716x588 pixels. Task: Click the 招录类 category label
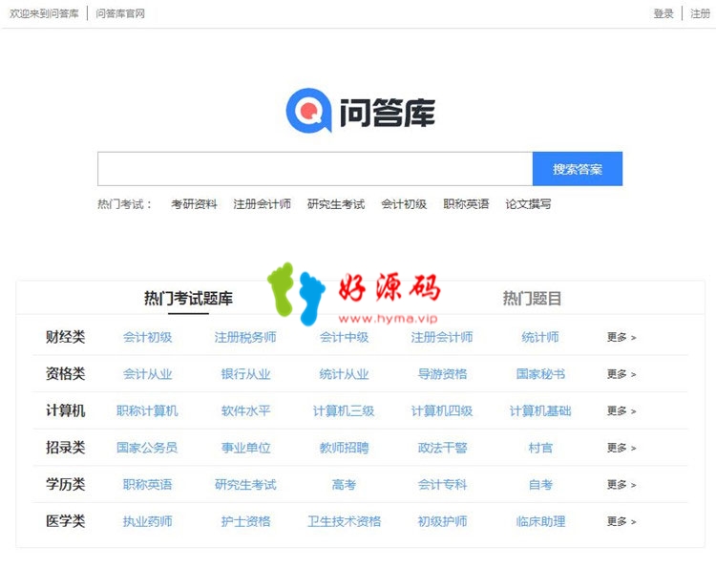click(x=65, y=448)
